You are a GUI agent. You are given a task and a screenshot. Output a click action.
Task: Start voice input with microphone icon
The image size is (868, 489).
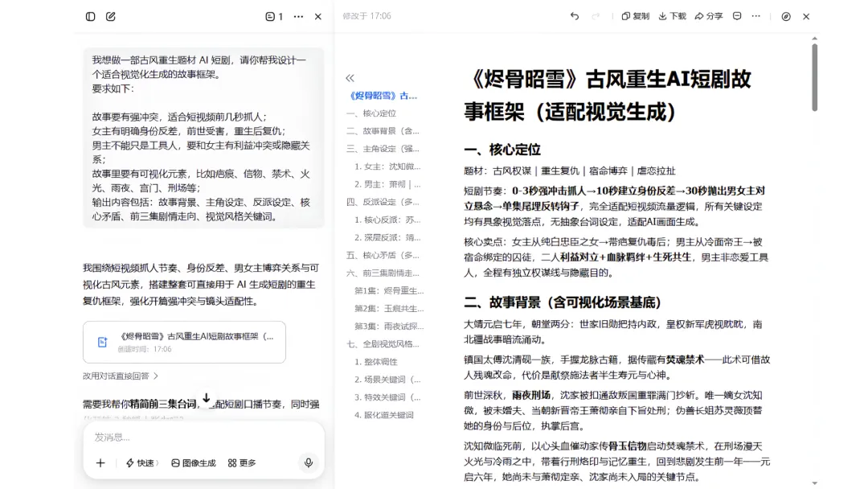[x=309, y=462]
